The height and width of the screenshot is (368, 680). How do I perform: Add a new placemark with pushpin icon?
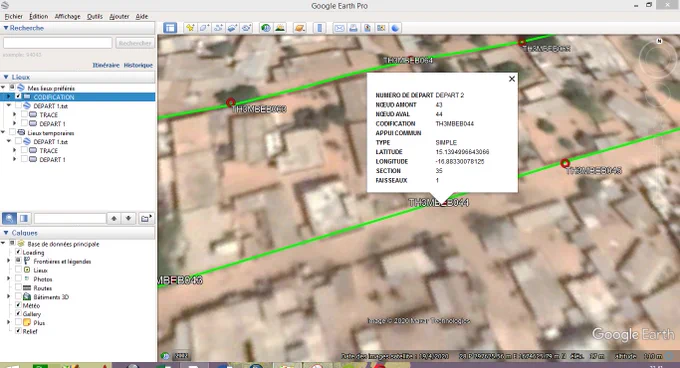pos(190,28)
